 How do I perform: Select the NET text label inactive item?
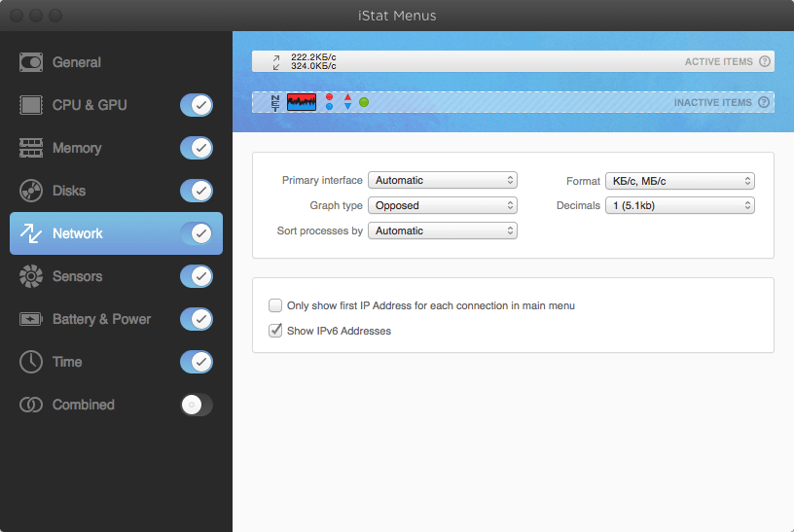pyautogui.click(x=275, y=103)
